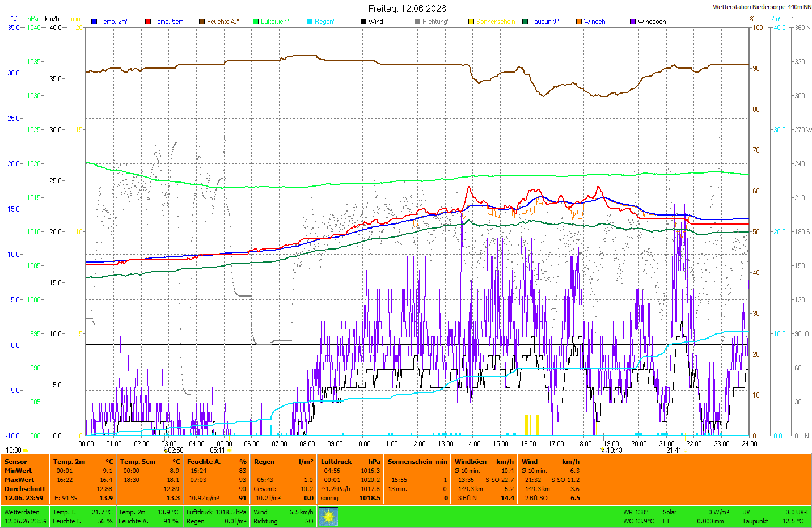Image resolution: width=812 pixels, height=528 pixels.
Task: Click the green Luftdruck legend swatch
Action: point(256,22)
